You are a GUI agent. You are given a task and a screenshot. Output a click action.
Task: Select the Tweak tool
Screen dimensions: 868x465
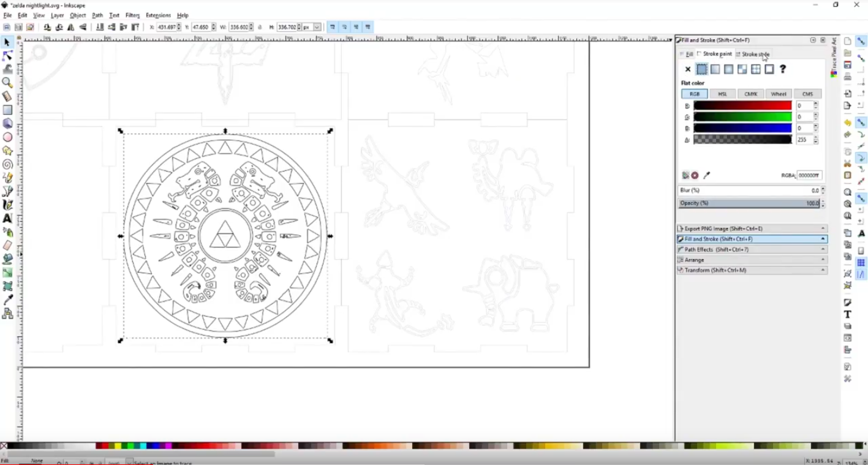coord(7,69)
